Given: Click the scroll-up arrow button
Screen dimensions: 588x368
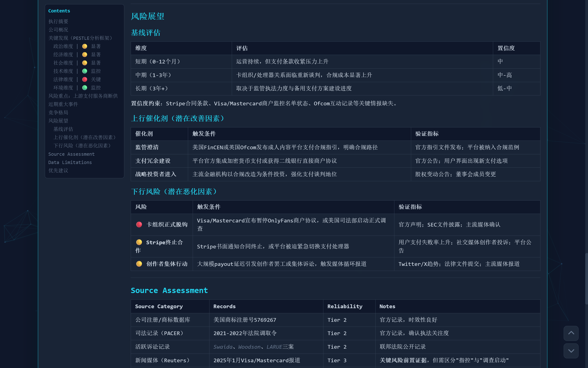Looking at the screenshot, I should coord(571,333).
